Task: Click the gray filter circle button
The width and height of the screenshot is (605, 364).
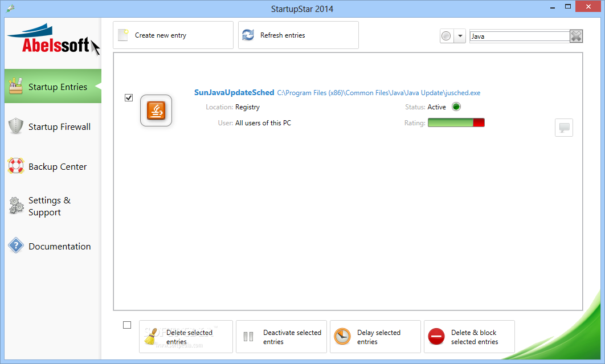Action: coord(447,36)
